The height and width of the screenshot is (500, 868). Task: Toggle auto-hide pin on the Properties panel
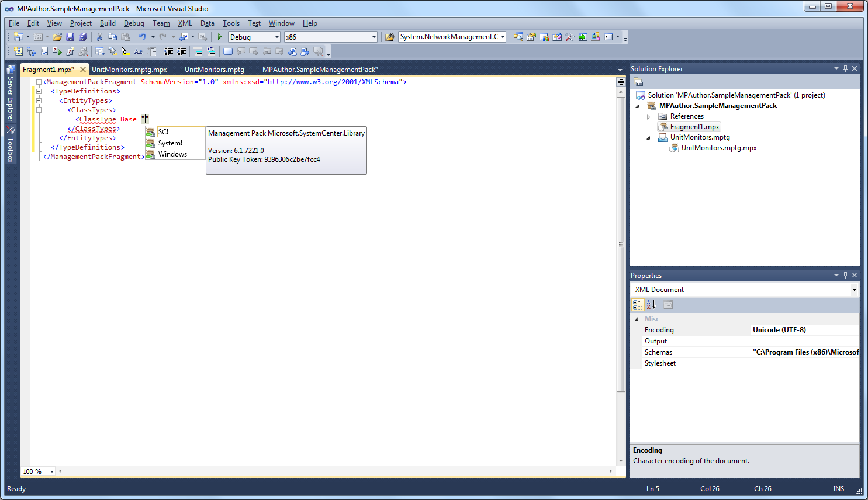845,275
